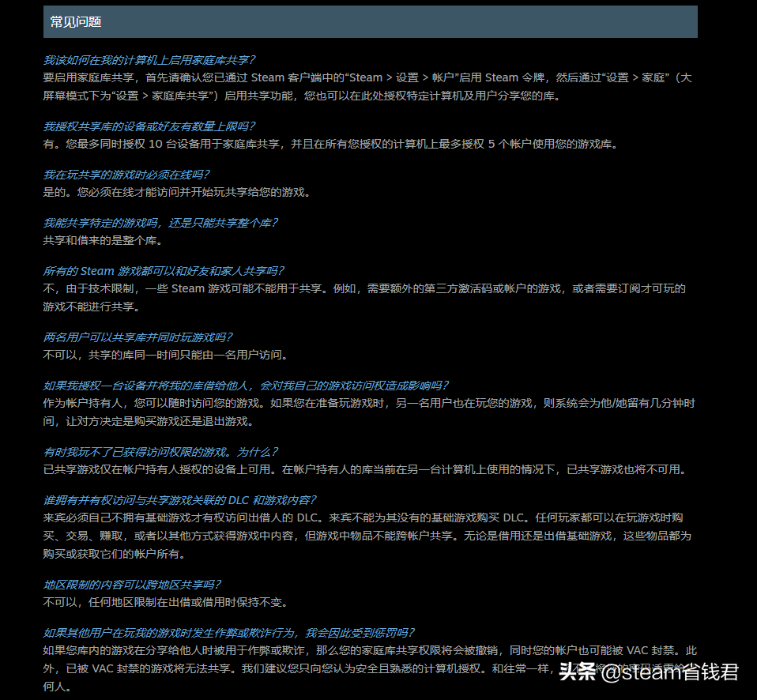Click question about sharing 特定的游戏 or whole library
The height and width of the screenshot is (700, 757).
coord(160,223)
